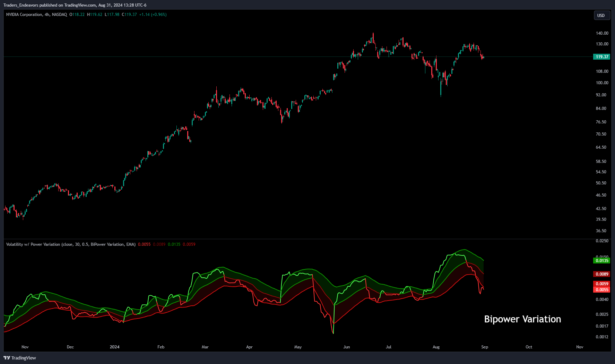Click the low value L117.98
This screenshot has height=364, width=615.
112,15
